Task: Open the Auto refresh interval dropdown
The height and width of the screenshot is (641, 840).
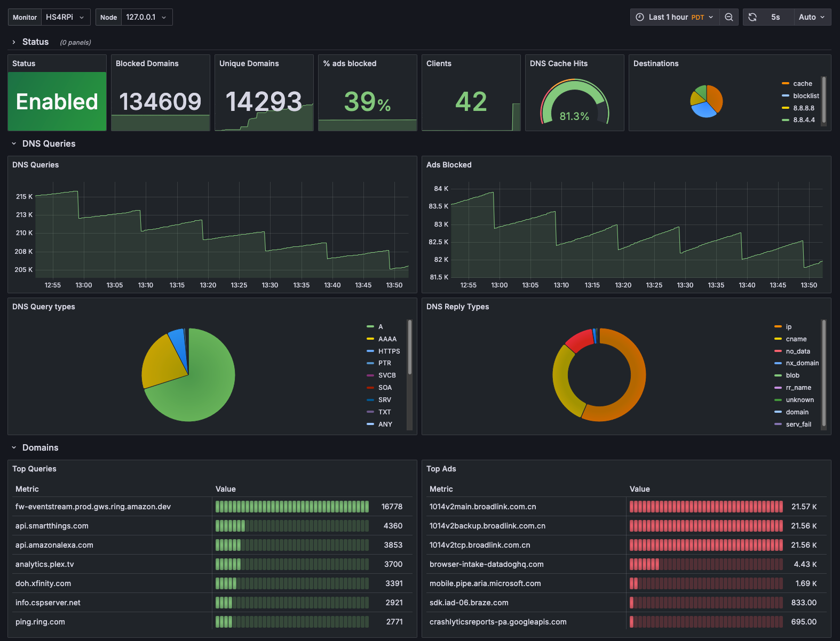Action: (x=812, y=17)
